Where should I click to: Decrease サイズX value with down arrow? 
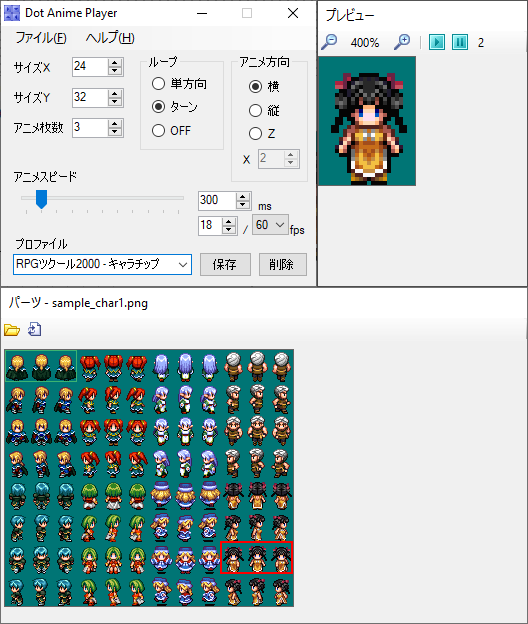click(115, 71)
